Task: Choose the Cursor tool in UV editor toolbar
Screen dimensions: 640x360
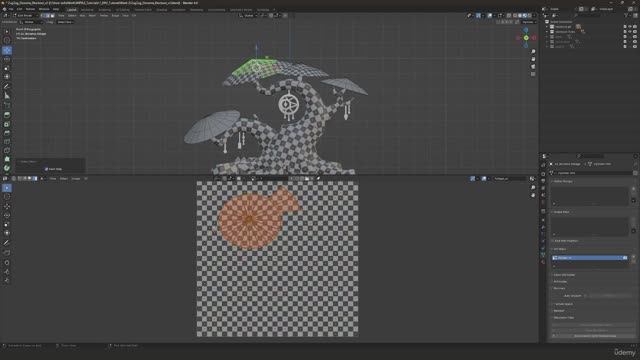Action: click(7, 197)
